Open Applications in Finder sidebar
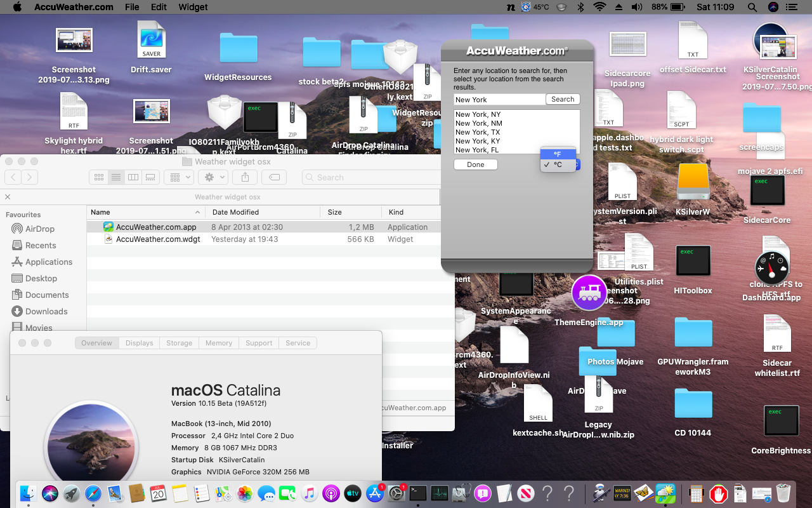This screenshot has height=508, width=812. pos(42,262)
